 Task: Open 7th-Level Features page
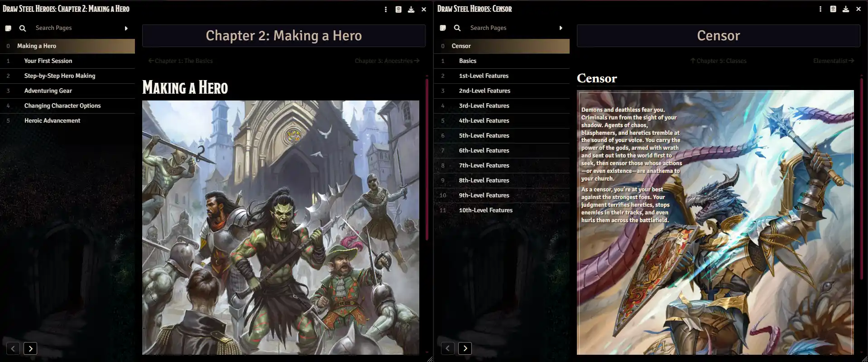[x=502, y=166]
